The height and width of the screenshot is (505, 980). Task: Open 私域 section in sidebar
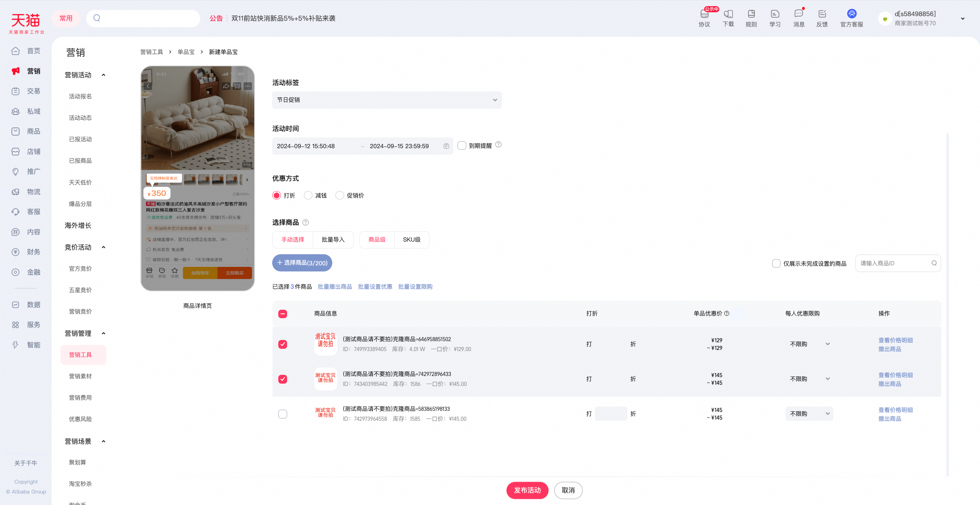26,111
